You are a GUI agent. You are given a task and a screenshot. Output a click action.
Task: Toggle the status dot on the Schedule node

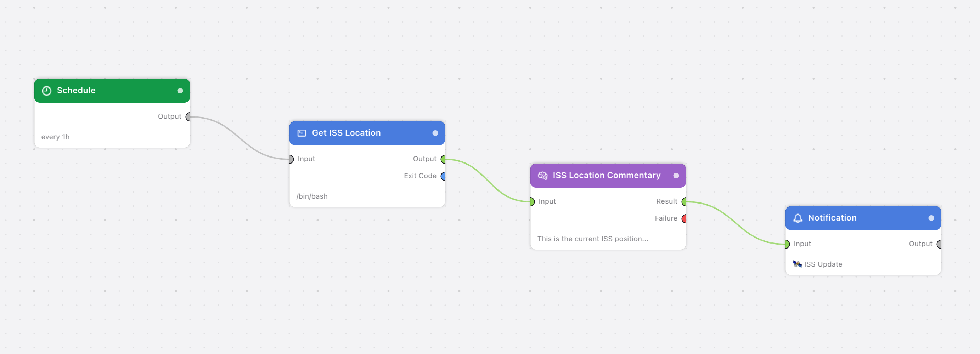coord(180,91)
